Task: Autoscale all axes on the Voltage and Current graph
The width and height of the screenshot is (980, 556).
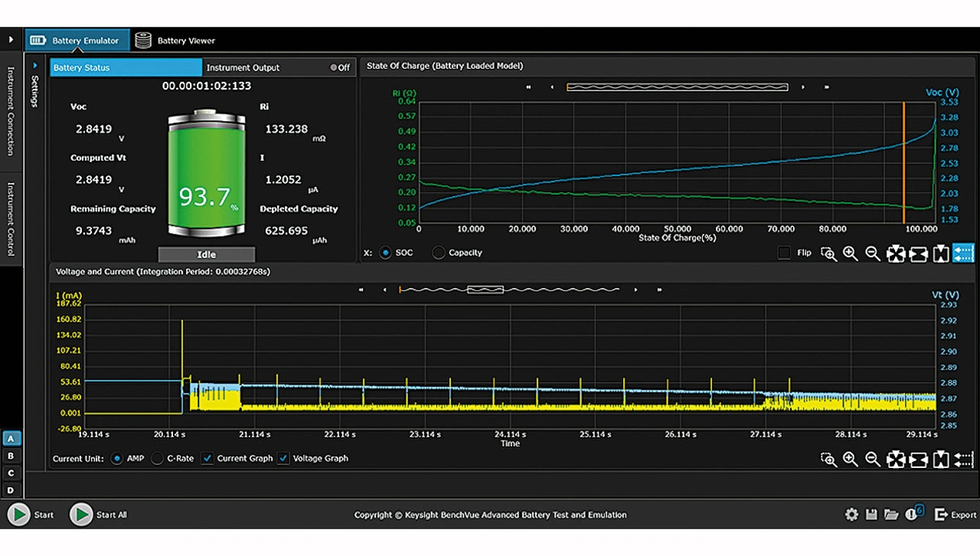Action: point(895,460)
